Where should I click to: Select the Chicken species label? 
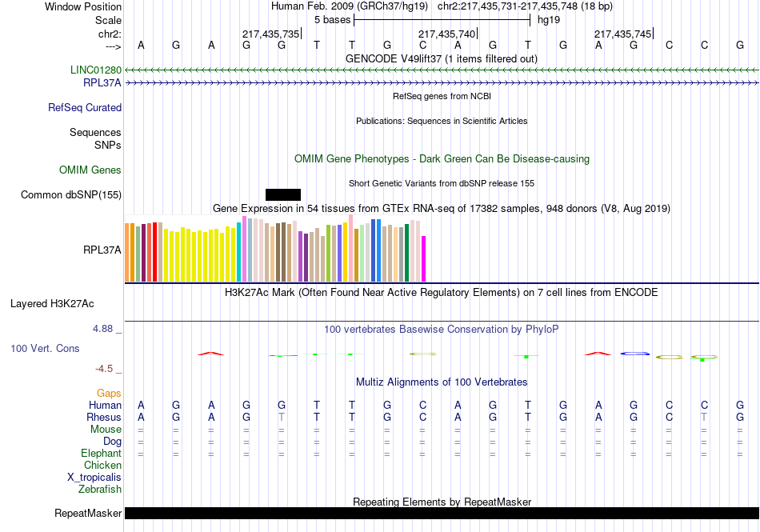(x=102, y=465)
